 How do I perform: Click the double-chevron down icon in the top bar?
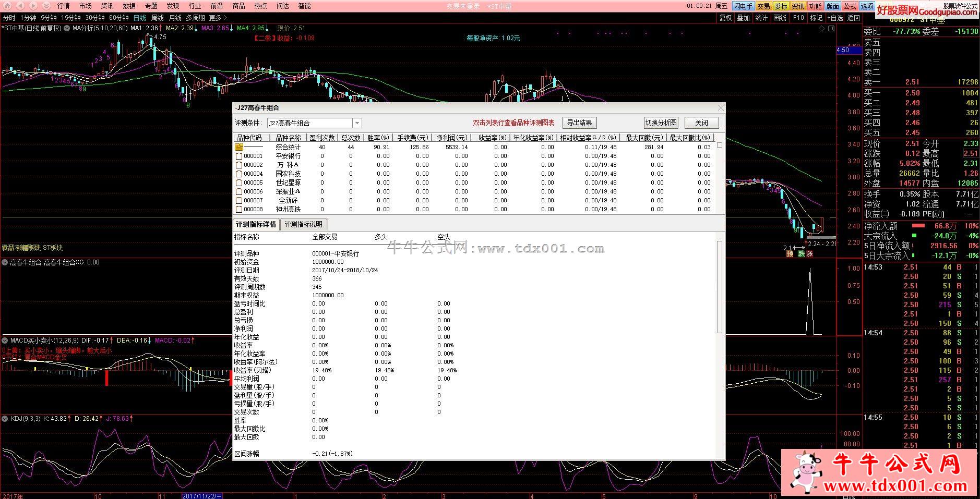[46, 6]
